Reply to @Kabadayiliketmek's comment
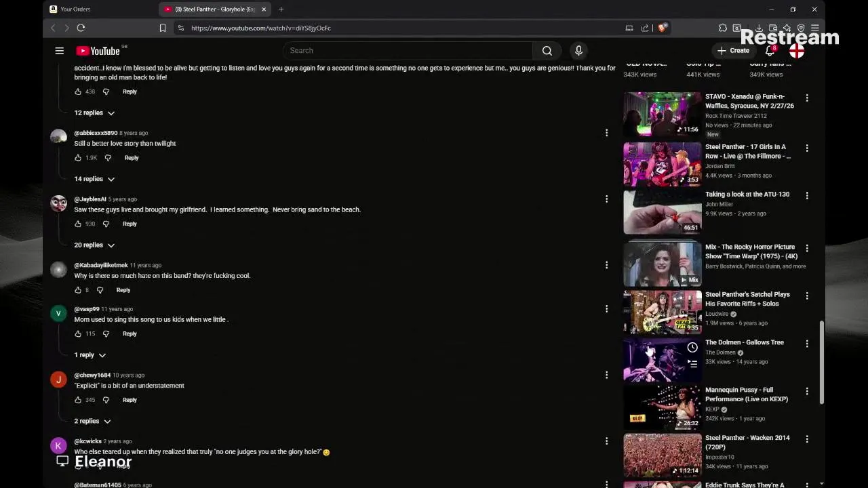 [123, 290]
